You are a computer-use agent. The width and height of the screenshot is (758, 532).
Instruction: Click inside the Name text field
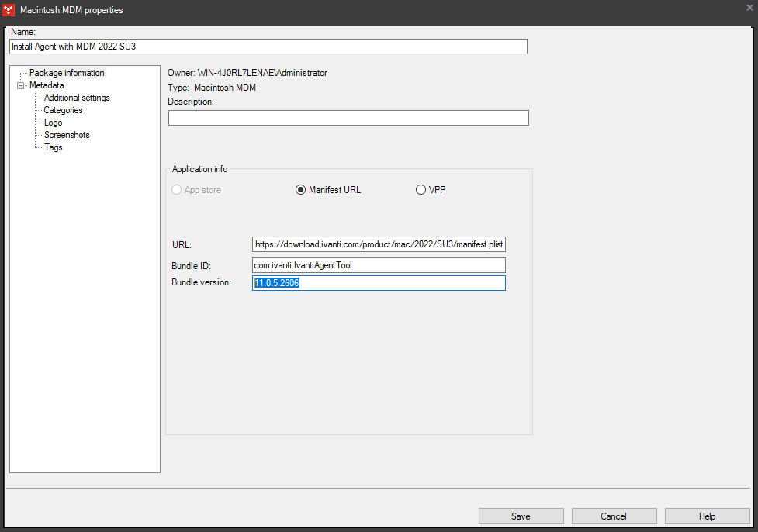(x=268, y=46)
